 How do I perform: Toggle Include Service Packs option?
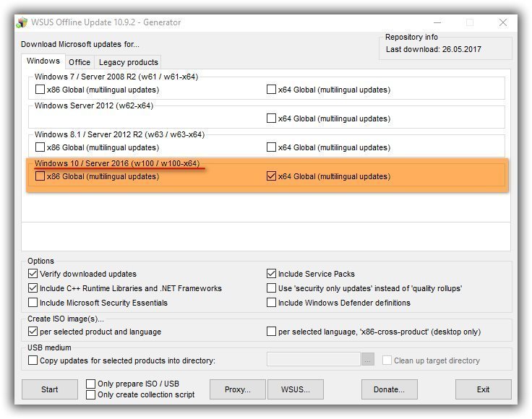[x=271, y=274]
